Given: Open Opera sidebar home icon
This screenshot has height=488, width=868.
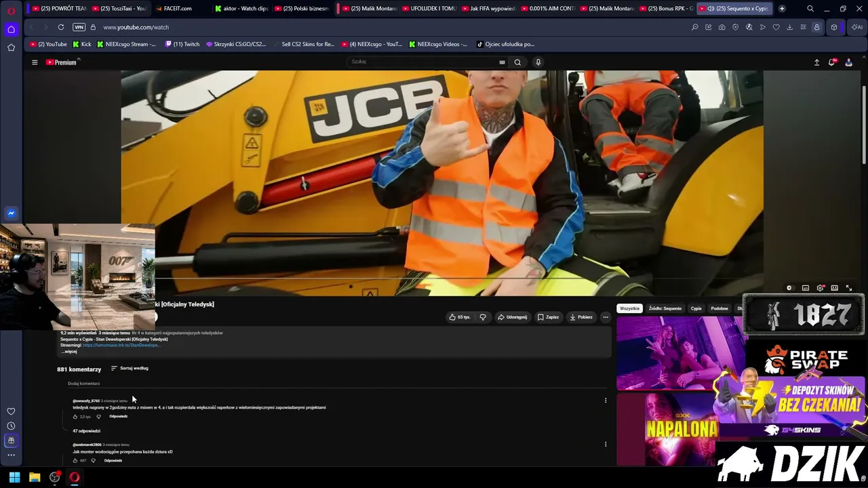Looking at the screenshot, I should [x=11, y=29].
